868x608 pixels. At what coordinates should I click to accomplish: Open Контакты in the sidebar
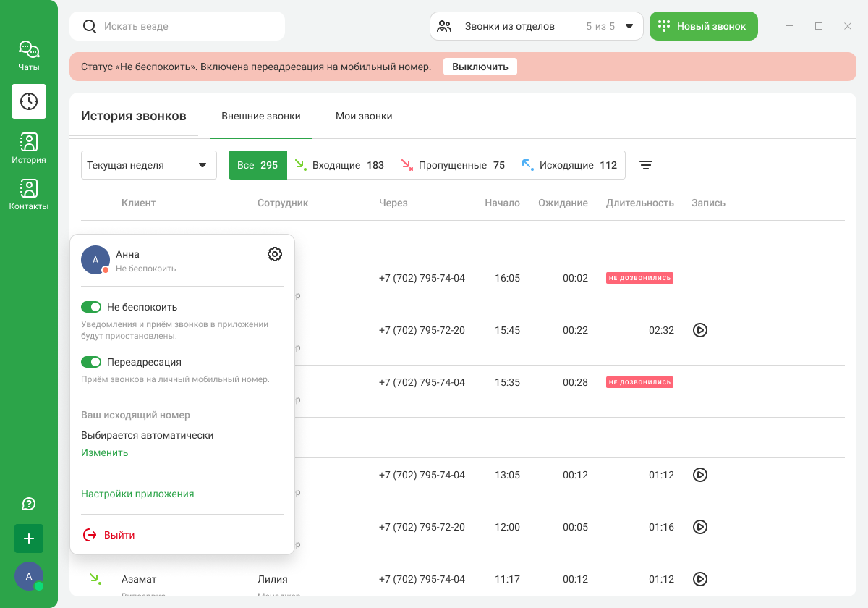pyautogui.click(x=29, y=194)
